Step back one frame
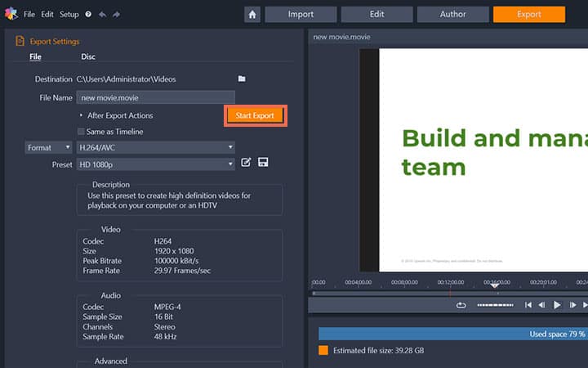 tap(542, 305)
